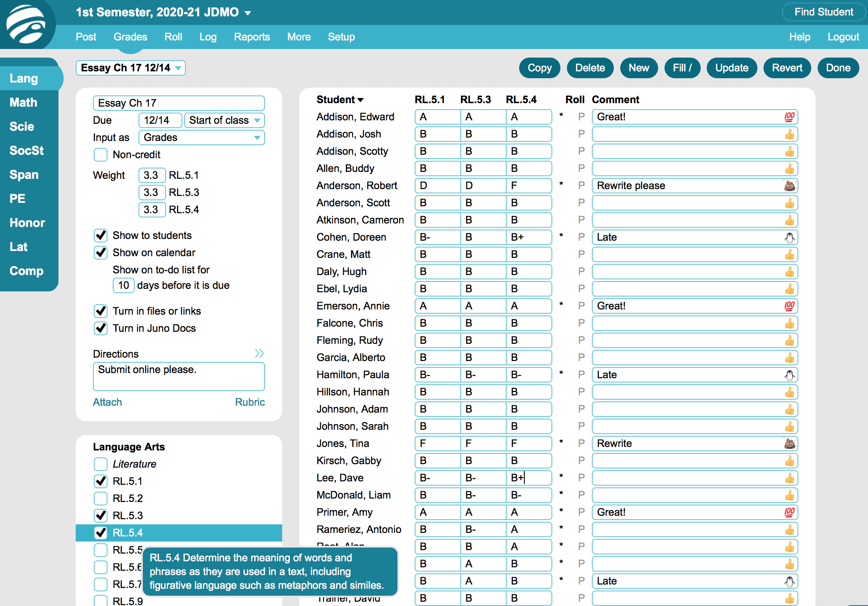
Task: Switch to the Math class tab
Action: tap(23, 102)
